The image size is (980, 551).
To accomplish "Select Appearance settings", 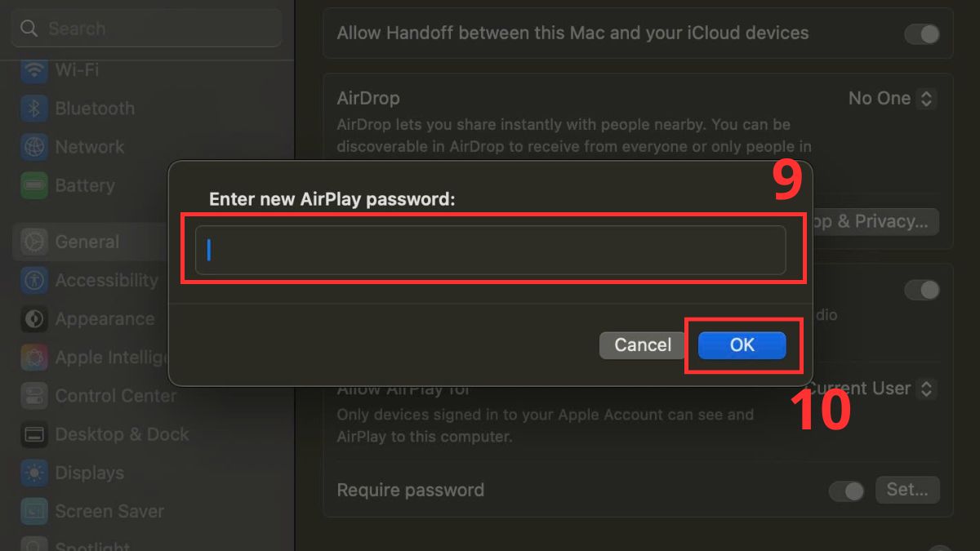I will click(x=104, y=318).
